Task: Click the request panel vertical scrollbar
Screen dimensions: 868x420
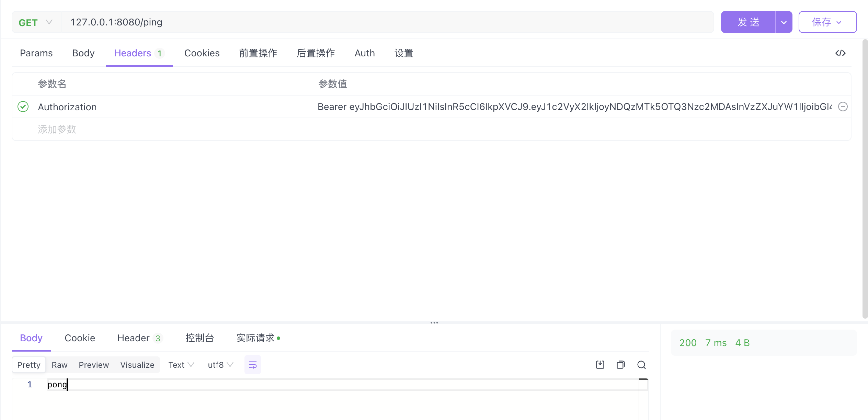Action: [x=865, y=179]
